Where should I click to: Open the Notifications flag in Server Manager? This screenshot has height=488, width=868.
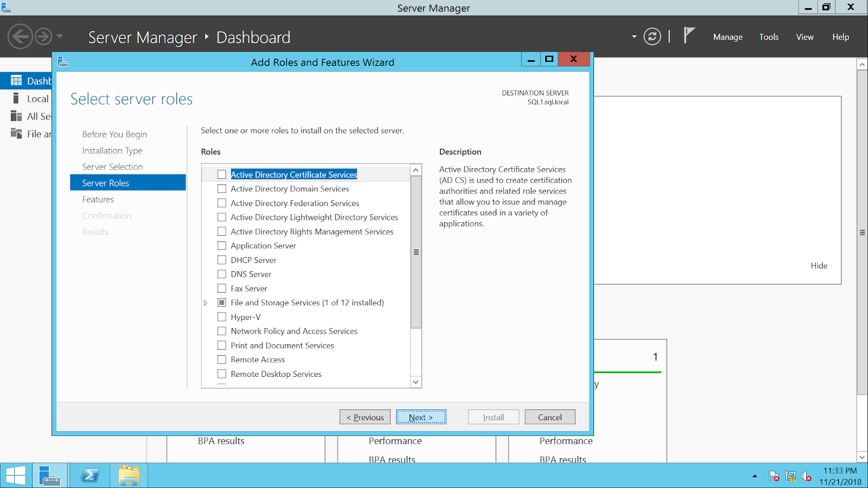688,36
